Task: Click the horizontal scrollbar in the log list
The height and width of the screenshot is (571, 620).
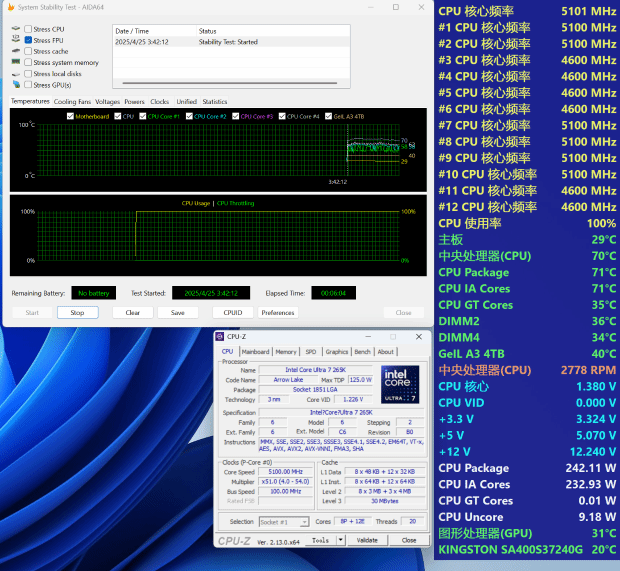Action: pyautogui.click(x=230, y=83)
